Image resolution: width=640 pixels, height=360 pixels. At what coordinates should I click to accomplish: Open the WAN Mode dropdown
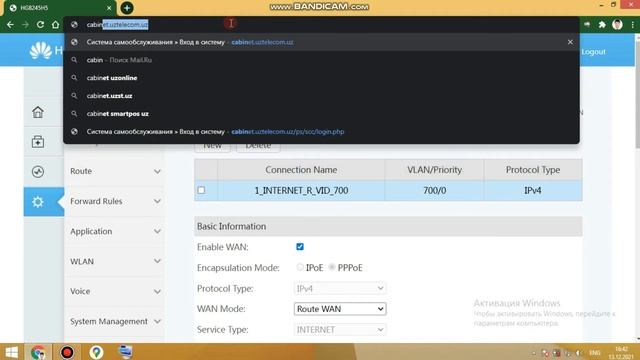340,309
